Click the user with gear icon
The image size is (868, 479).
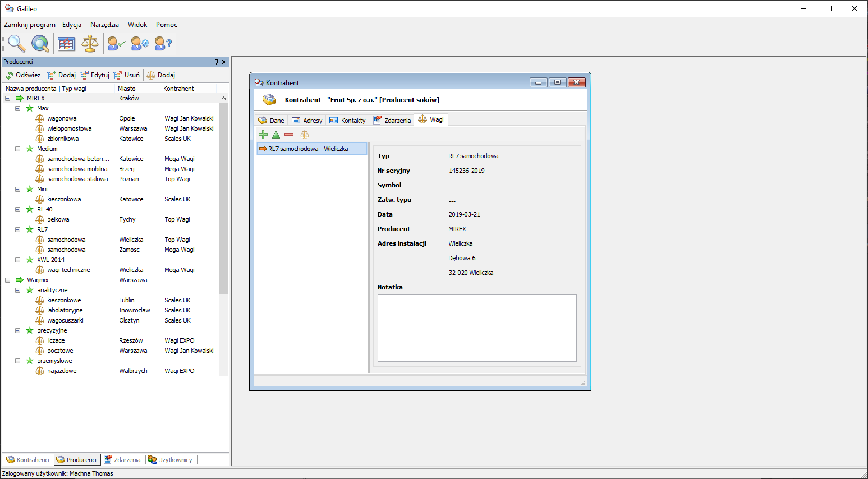click(140, 43)
